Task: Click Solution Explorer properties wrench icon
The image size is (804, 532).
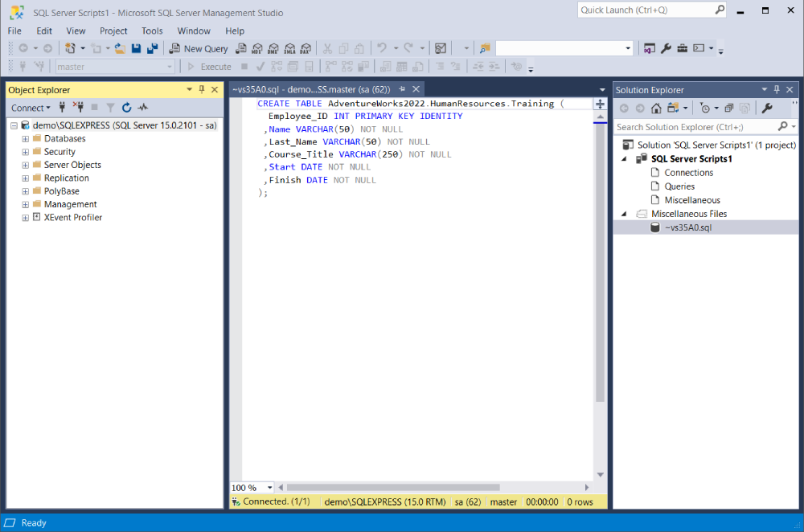Action: tap(767, 108)
